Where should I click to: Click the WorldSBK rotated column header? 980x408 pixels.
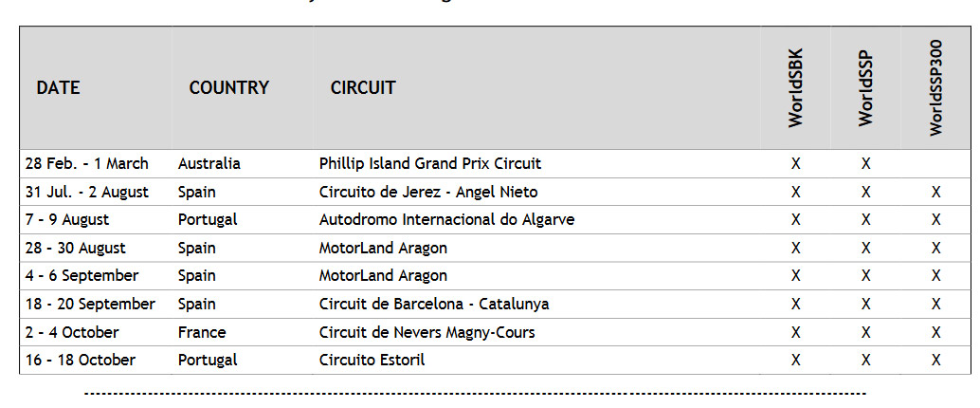795,87
